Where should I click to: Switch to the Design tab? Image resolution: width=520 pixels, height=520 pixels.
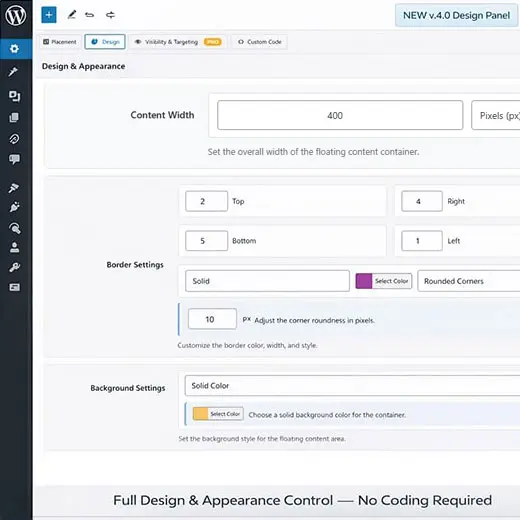[105, 42]
